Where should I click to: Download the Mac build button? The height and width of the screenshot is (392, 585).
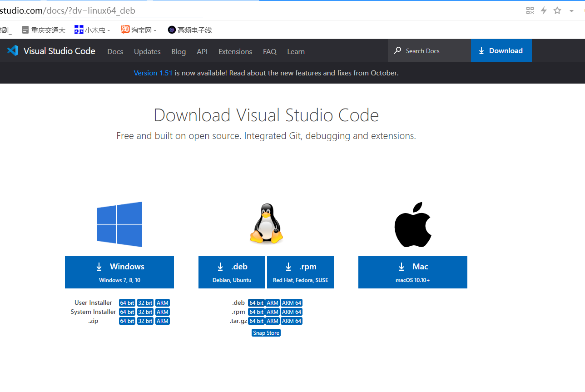coord(413,272)
